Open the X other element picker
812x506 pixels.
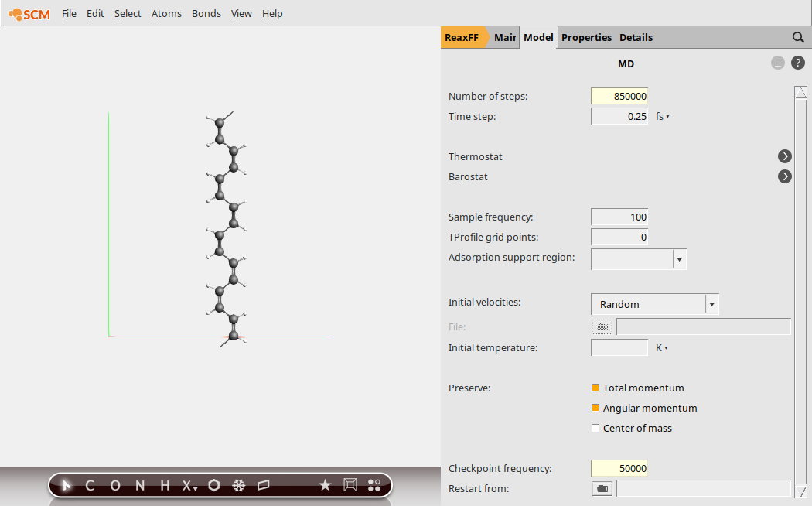click(189, 486)
